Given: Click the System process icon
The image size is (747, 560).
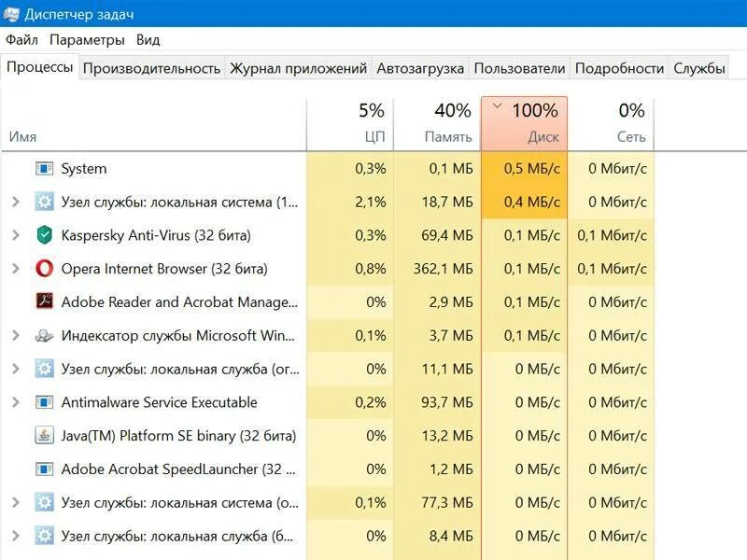Looking at the screenshot, I should coord(44,169).
